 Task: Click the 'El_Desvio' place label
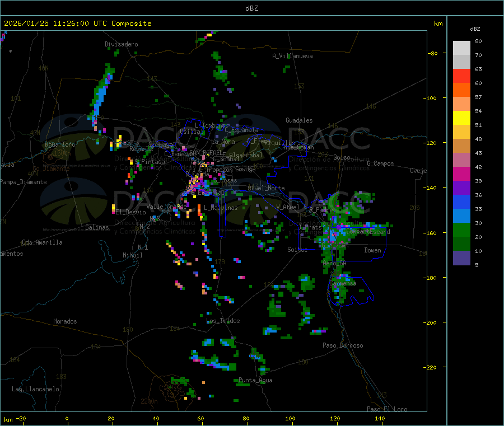pyautogui.click(x=131, y=212)
